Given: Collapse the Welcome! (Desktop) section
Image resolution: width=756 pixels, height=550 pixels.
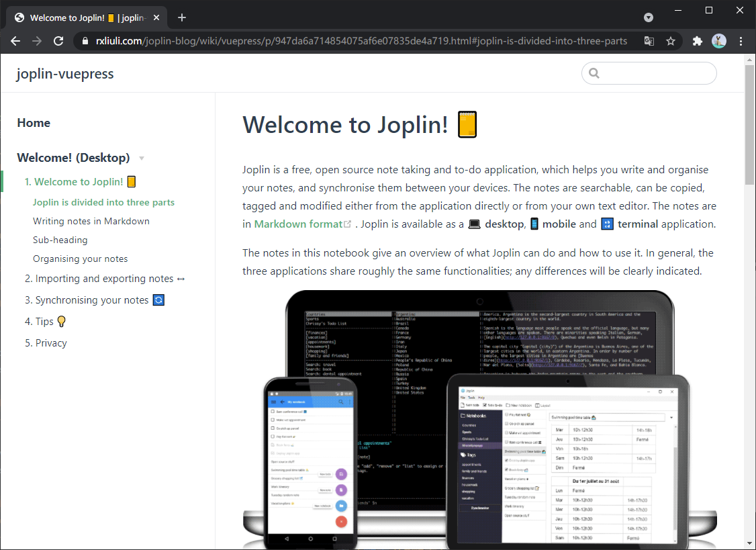Looking at the screenshot, I should point(73,158).
